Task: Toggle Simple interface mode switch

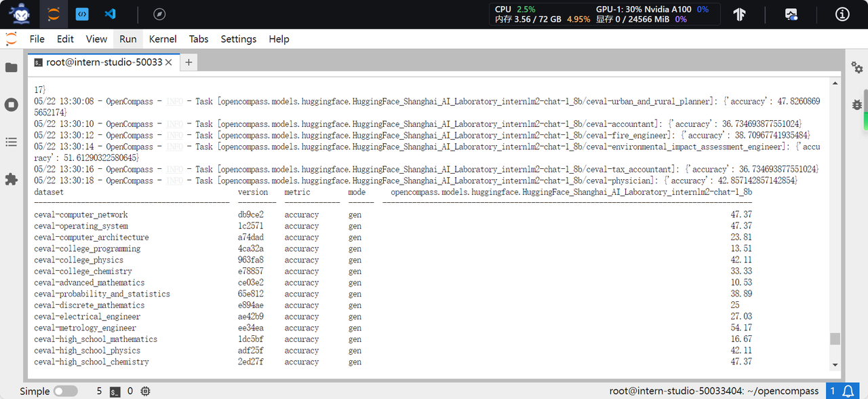Action: click(x=65, y=392)
